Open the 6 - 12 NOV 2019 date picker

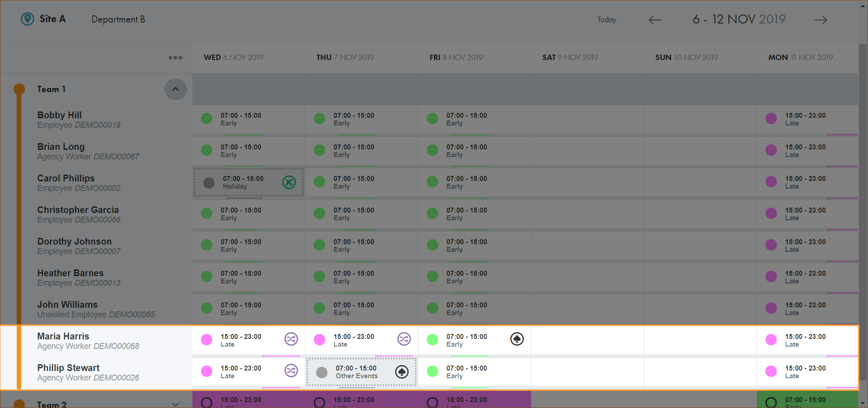tap(739, 19)
